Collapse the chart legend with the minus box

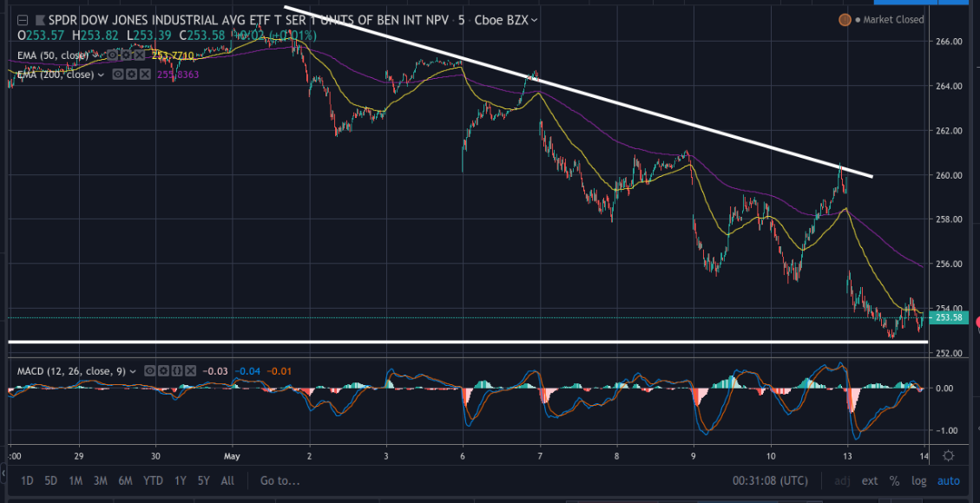23,20
